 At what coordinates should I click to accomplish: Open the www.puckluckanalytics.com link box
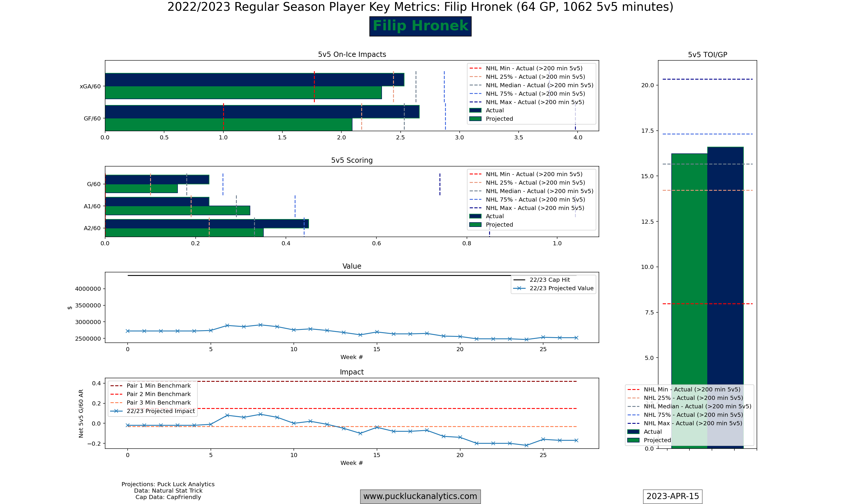(420, 496)
